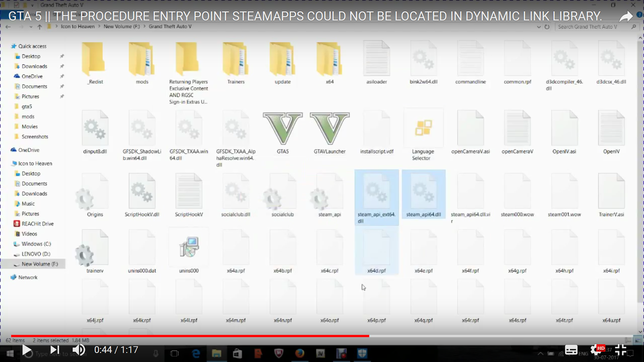Screen dimensions: 644x362
Task: Skip to next video
Action: click(x=55, y=350)
